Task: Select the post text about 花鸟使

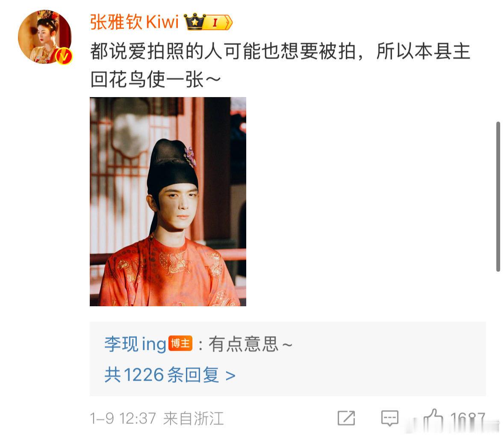Action: pyautogui.click(x=280, y=65)
